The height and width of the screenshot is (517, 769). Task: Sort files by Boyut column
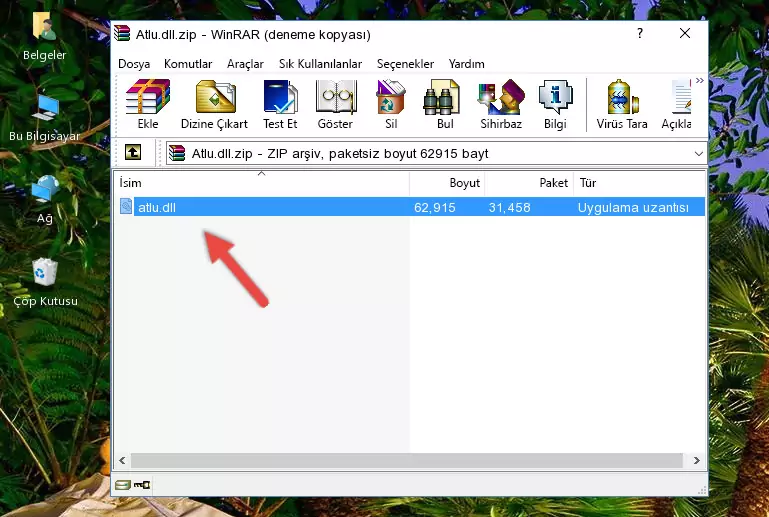tap(447, 183)
